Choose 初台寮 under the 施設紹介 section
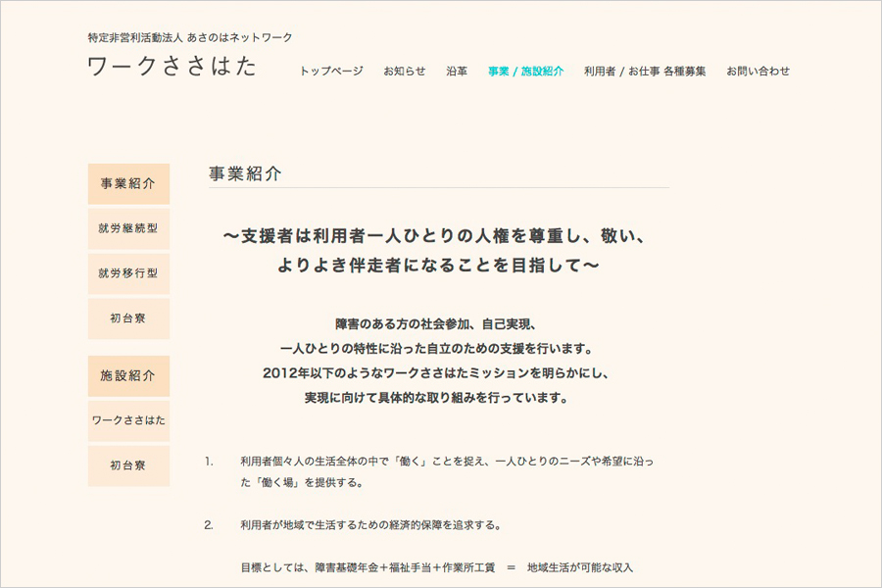The height and width of the screenshot is (588, 882). [128, 465]
